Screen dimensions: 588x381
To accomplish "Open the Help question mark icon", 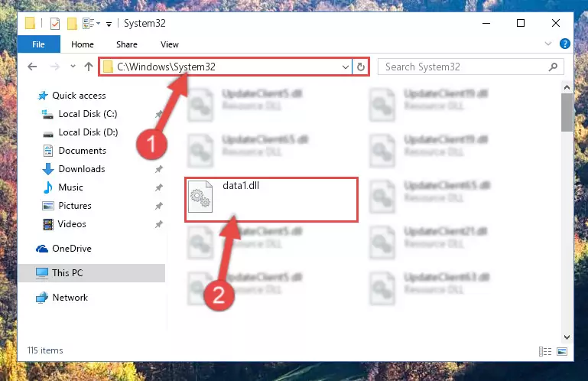I will point(565,44).
